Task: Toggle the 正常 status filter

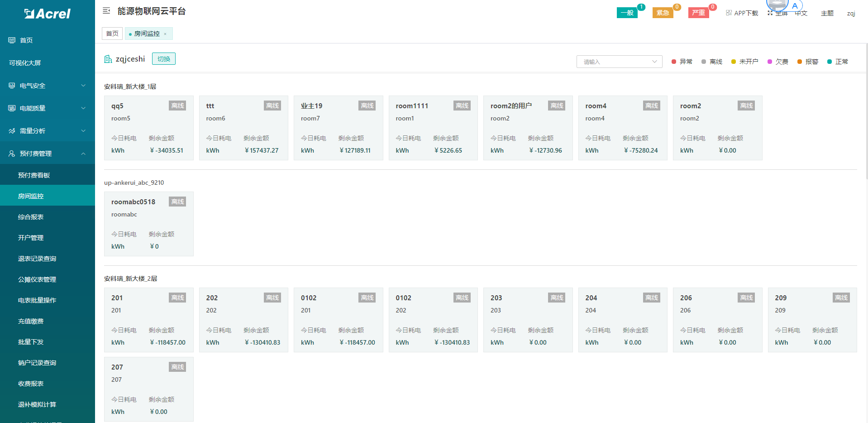Action: coord(838,62)
